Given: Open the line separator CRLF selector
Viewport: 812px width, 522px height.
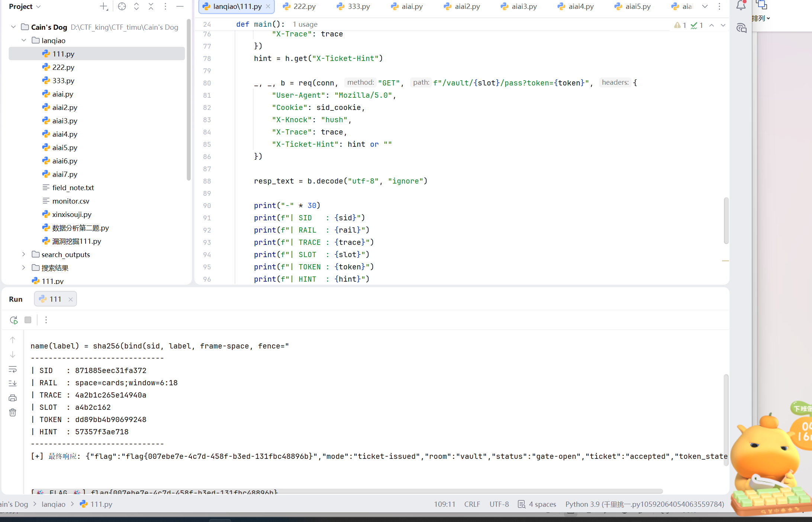Looking at the screenshot, I should [472, 504].
